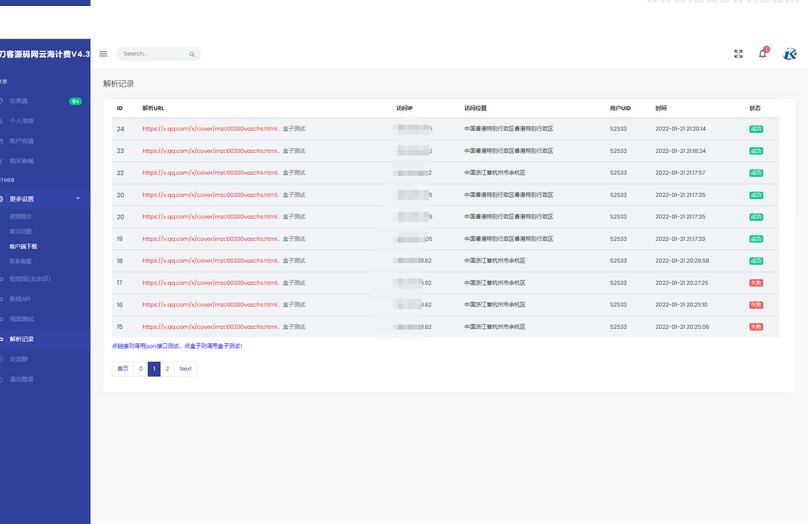Click the Next pagination button
Screen dimensions: 808x524
(x=185, y=369)
